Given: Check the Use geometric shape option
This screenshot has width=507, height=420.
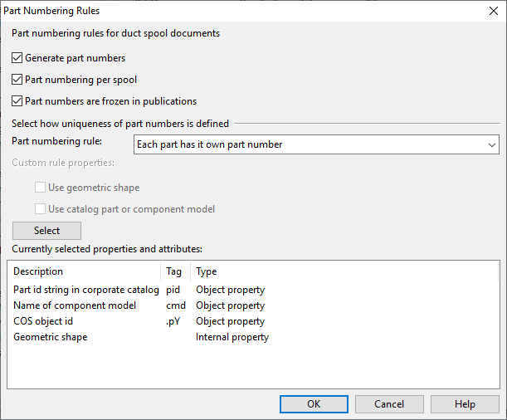Looking at the screenshot, I should [41, 188].
